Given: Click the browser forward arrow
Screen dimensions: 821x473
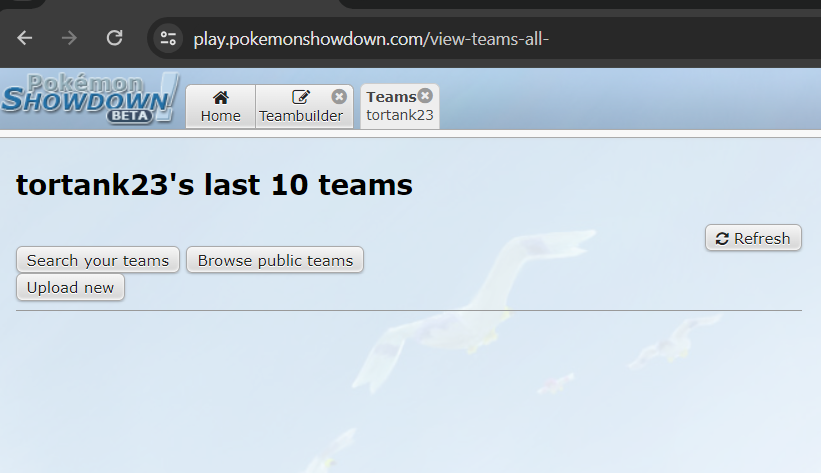Looking at the screenshot, I should pyautogui.click(x=69, y=38).
